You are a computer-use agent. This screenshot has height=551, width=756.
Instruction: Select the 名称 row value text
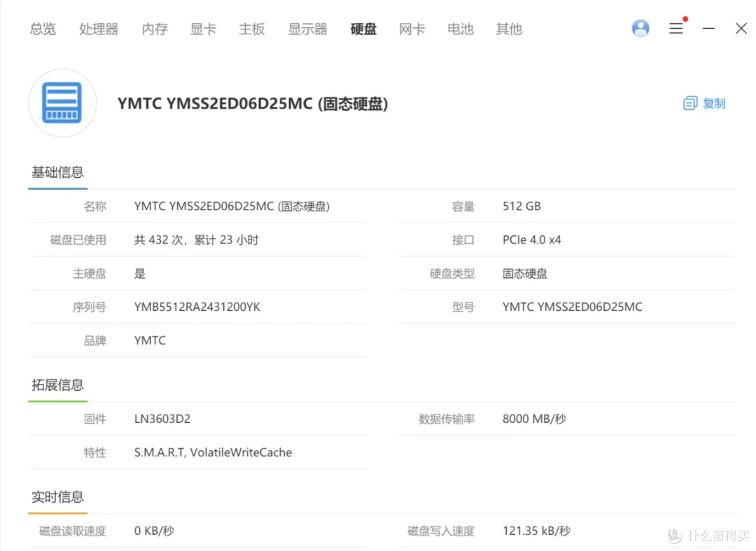[232, 207]
